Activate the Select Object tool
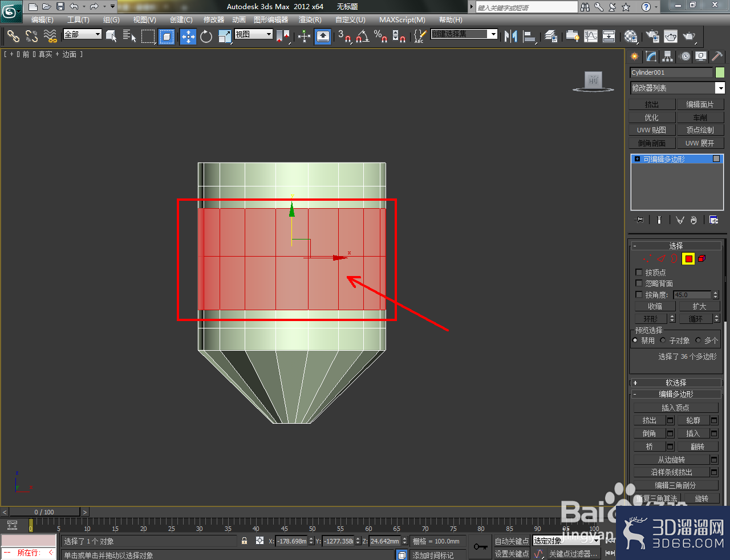The width and height of the screenshot is (730, 560). (x=111, y=36)
